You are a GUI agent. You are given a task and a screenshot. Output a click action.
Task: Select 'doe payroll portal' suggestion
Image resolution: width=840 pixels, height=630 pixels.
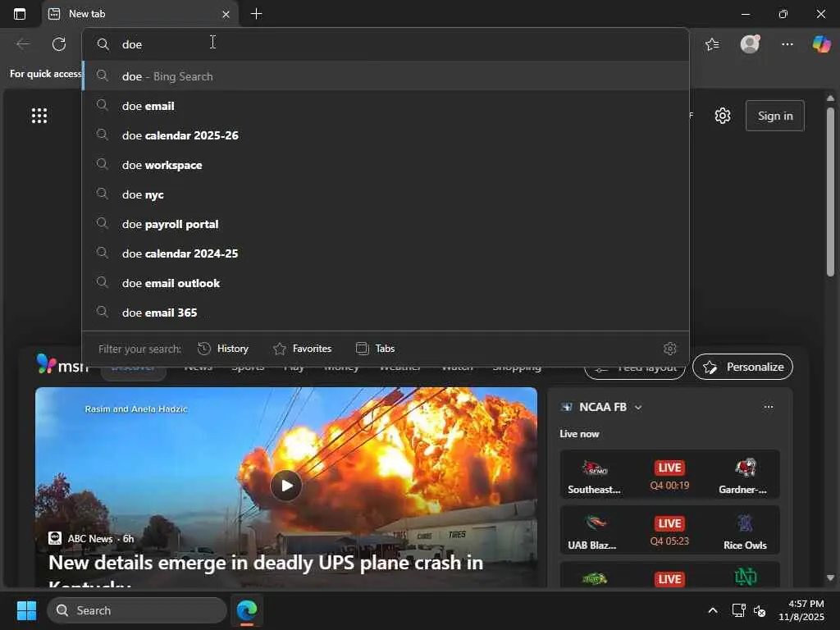point(386,224)
